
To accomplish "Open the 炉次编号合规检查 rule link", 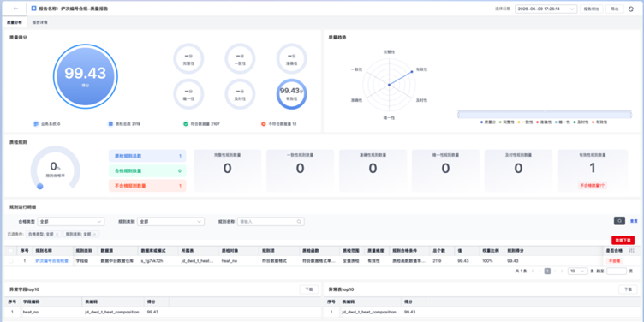I will coord(51,261).
